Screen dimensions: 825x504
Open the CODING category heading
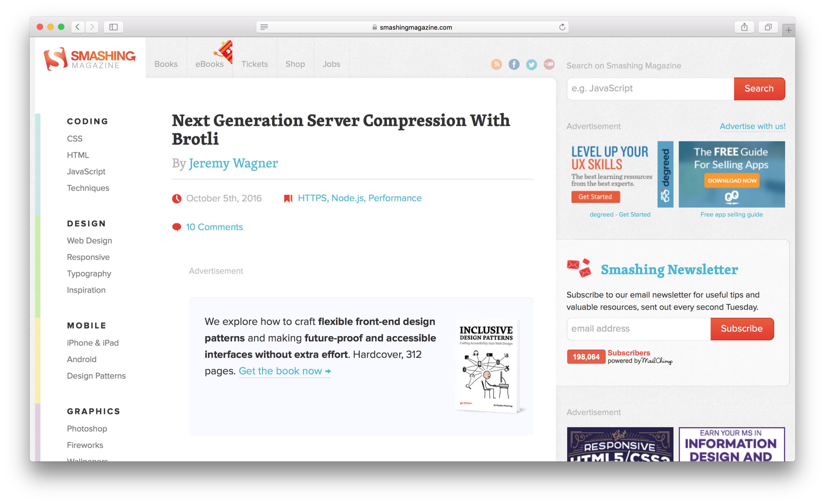[87, 121]
